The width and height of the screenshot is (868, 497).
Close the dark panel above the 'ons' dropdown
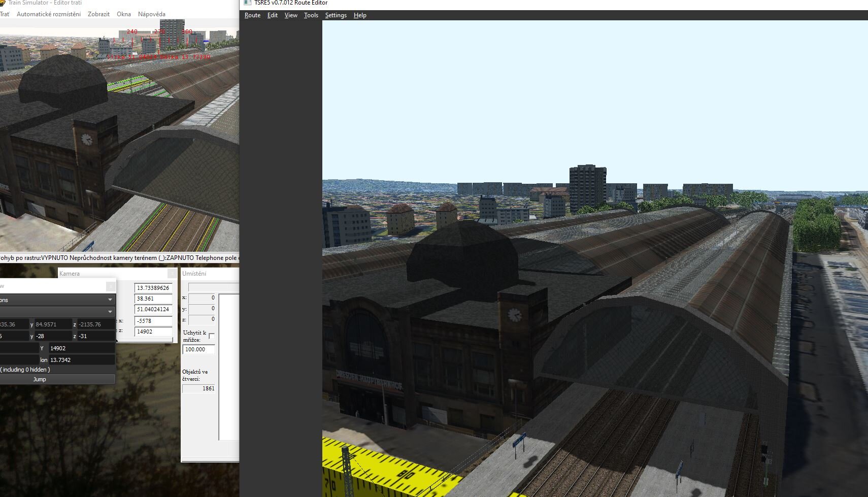tap(111, 286)
